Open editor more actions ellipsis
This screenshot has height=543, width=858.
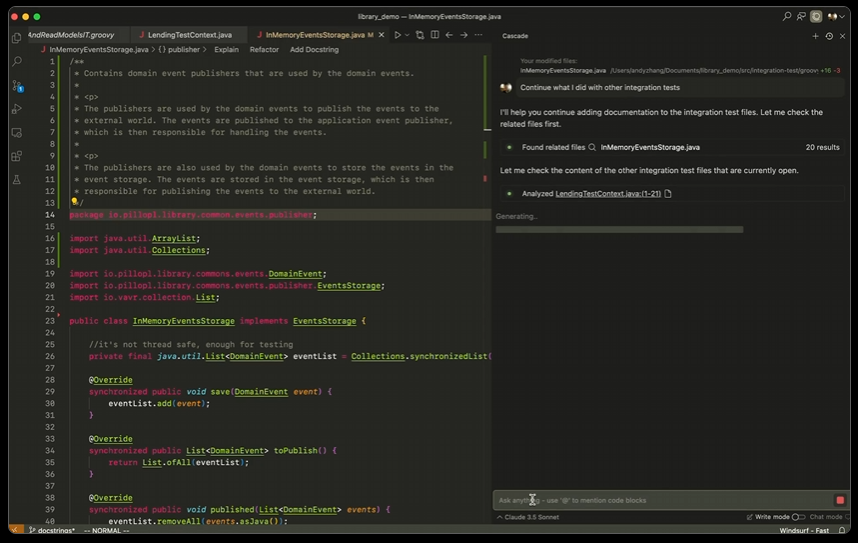coord(478,34)
